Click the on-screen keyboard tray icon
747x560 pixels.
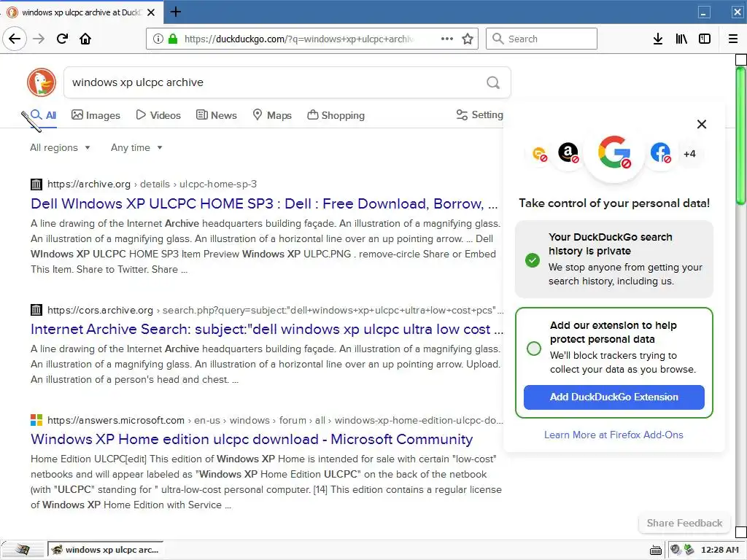(x=656, y=550)
